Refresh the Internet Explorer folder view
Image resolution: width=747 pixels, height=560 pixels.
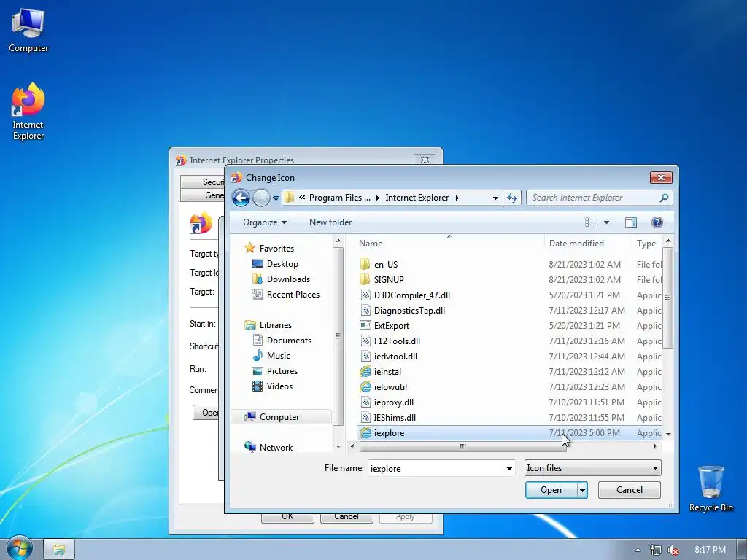pyautogui.click(x=512, y=198)
